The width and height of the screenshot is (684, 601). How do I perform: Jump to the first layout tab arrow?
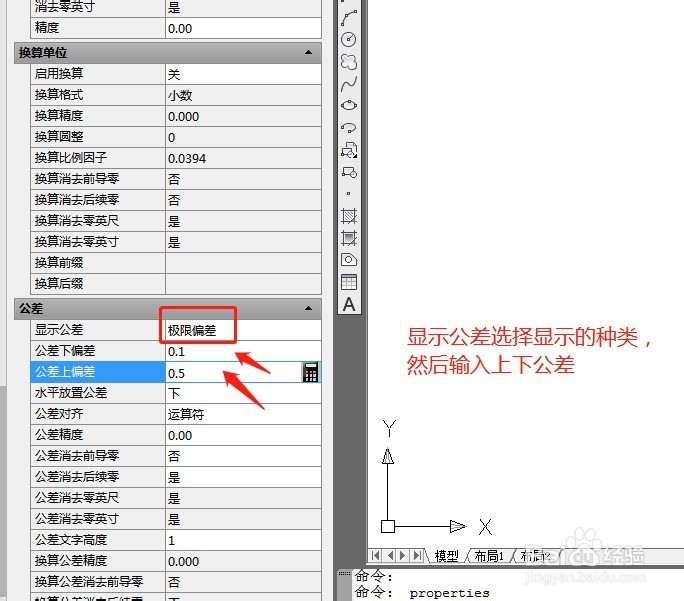375,555
